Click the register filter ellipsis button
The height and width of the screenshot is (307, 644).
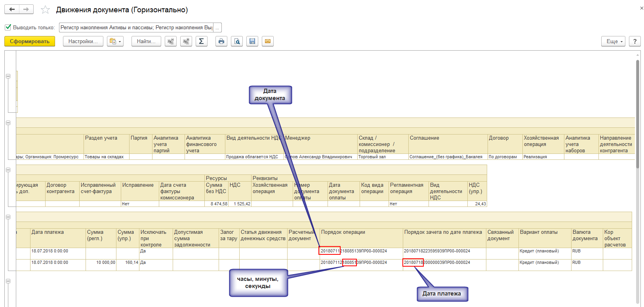coord(217,28)
